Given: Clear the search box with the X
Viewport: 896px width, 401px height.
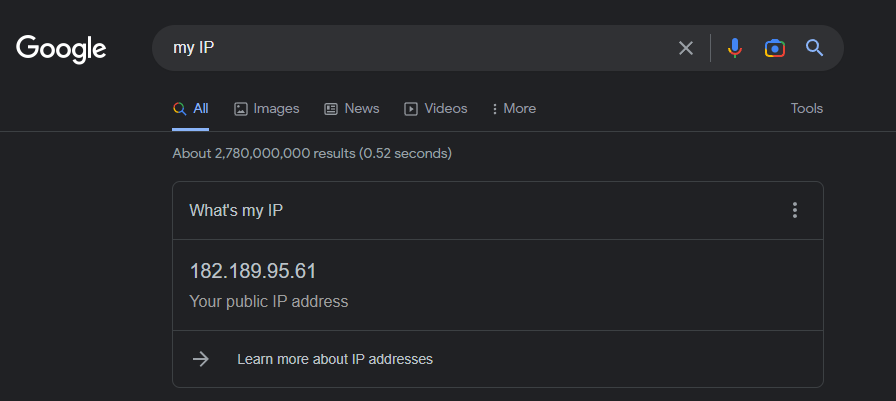Looking at the screenshot, I should [686, 48].
